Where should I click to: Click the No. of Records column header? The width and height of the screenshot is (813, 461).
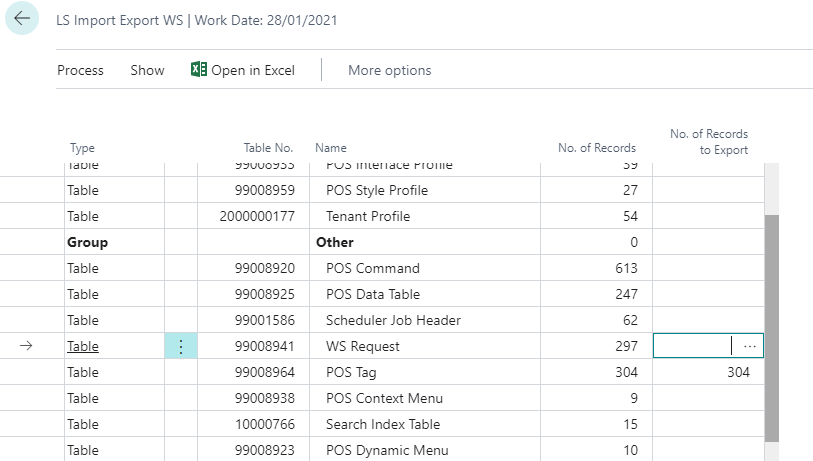pos(596,148)
